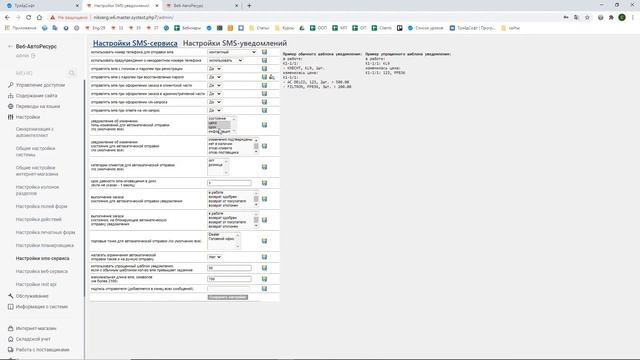Screen dimensions: 640x360
Task: Save the phone number for SMS sending row
Action: tap(264, 52)
